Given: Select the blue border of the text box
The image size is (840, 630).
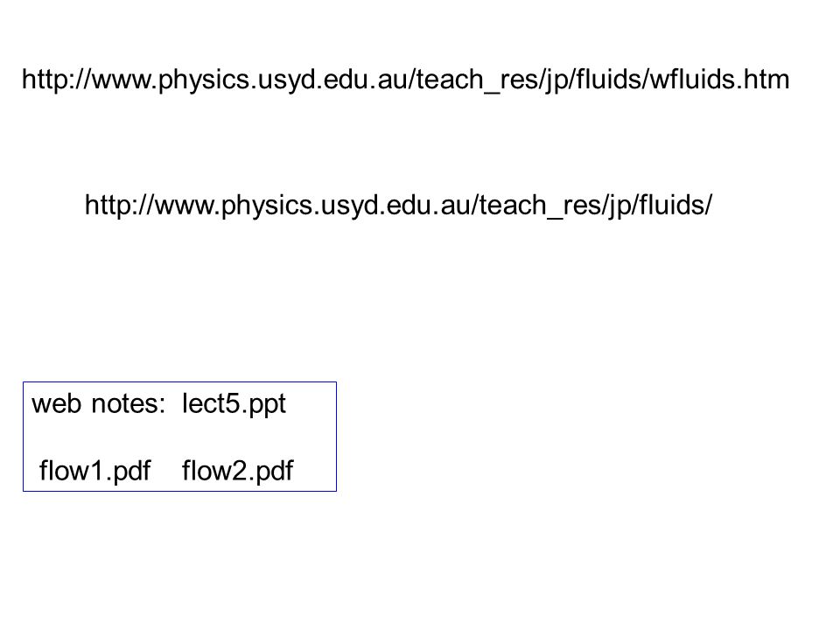Looking at the screenshot, I should 179,382.
